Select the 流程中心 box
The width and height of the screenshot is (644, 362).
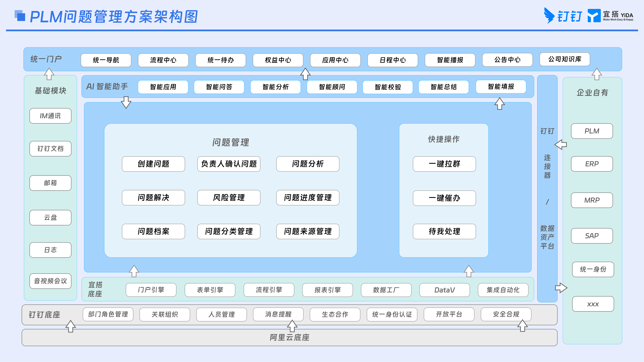coord(163,60)
